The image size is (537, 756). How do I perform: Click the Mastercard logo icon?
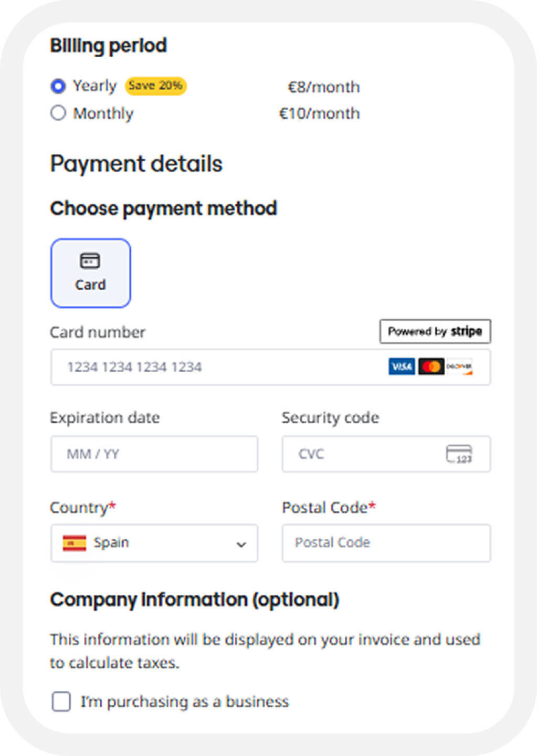431,366
